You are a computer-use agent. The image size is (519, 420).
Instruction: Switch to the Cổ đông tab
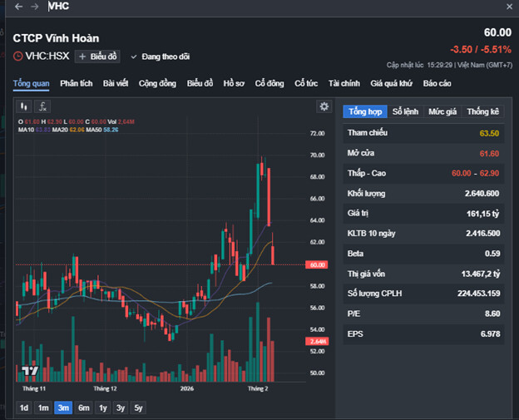(269, 83)
